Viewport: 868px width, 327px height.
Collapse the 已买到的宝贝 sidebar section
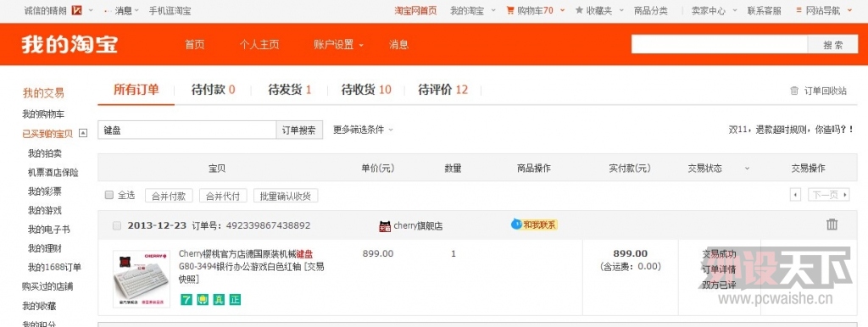click(x=83, y=133)
